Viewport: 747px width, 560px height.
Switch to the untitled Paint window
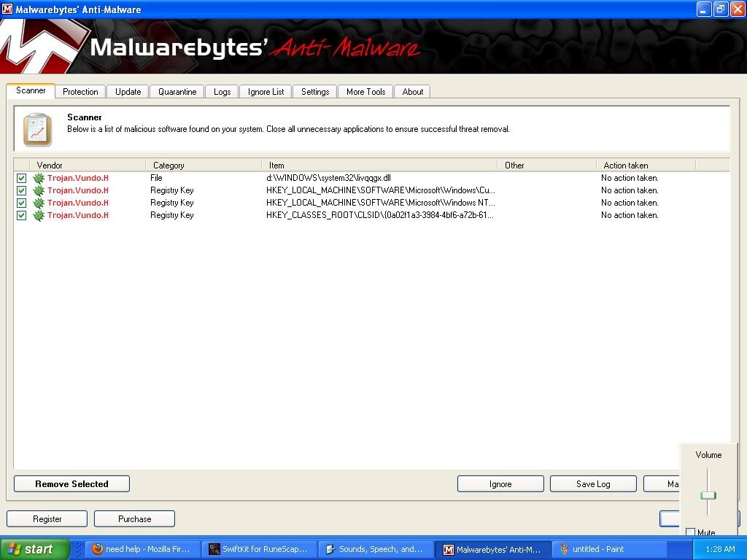(609, 549)
